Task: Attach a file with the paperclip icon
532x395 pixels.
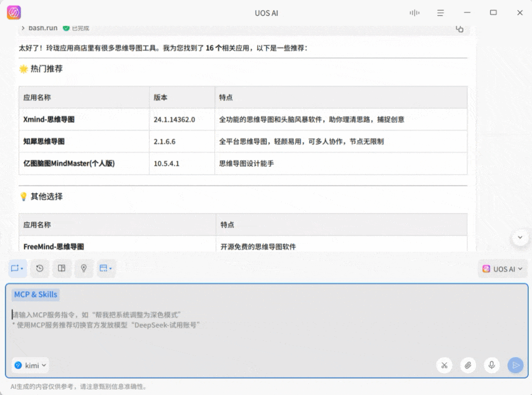Action: [x=468, y=365]
